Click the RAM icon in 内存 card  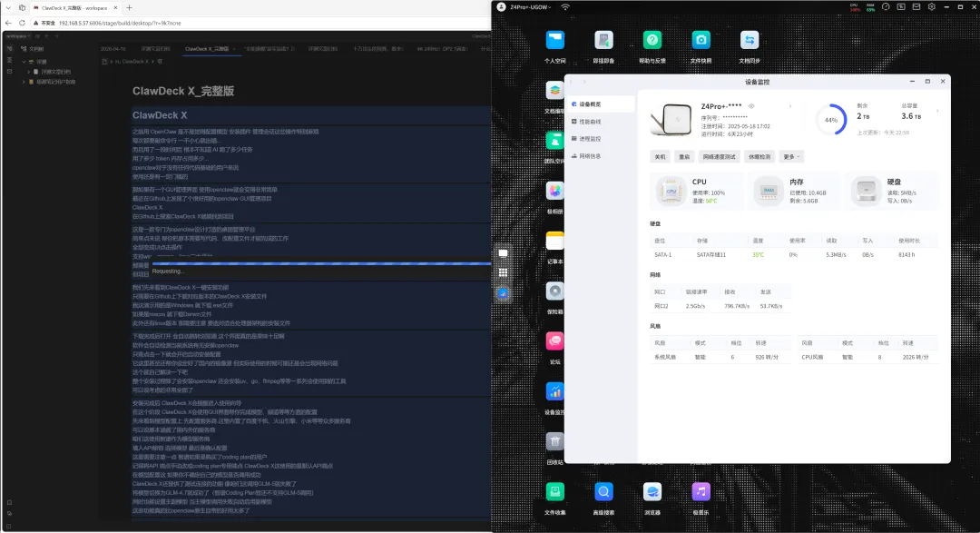769,191
